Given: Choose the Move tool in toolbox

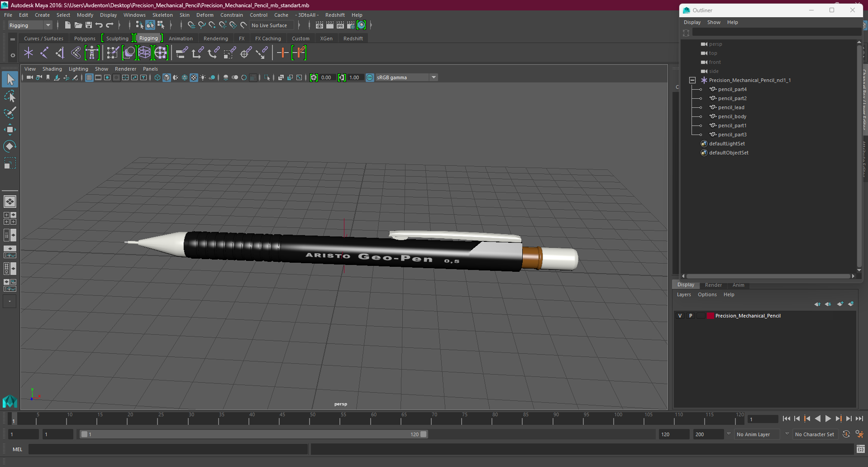Looking at the screenshot, I should [x=10, y=130].
